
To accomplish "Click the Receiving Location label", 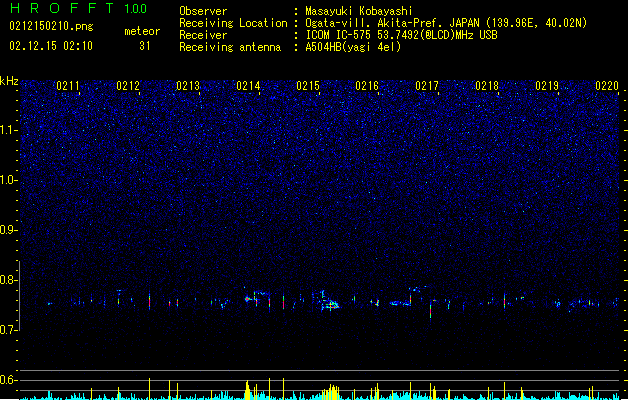I will pos(233,23).
